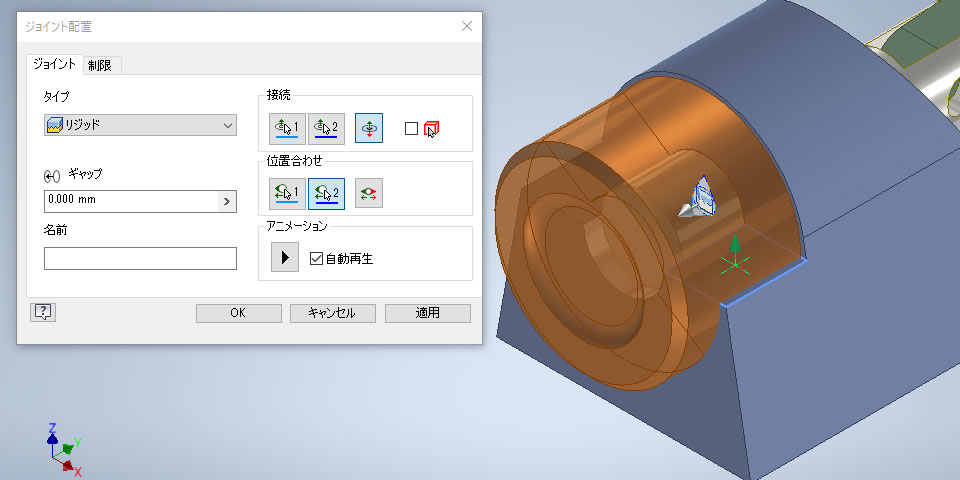Click Connect origin selector 2 under 接続
The image size is (960, 480).
click(x=326, y=129)
